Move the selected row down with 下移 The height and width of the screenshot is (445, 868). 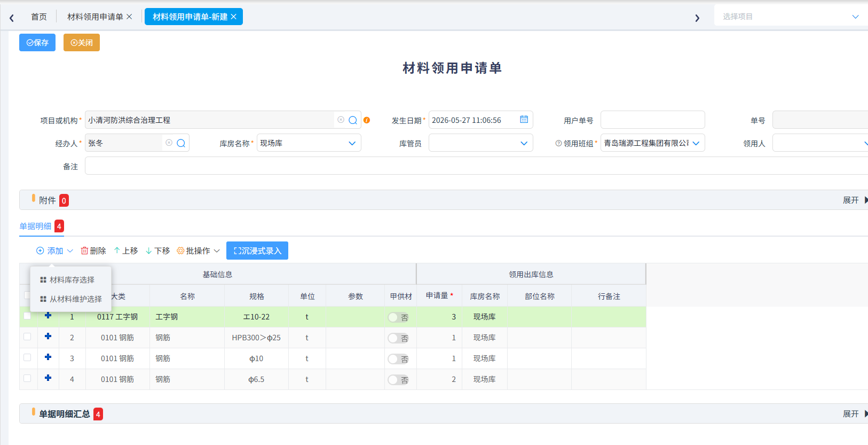(158, 251)
